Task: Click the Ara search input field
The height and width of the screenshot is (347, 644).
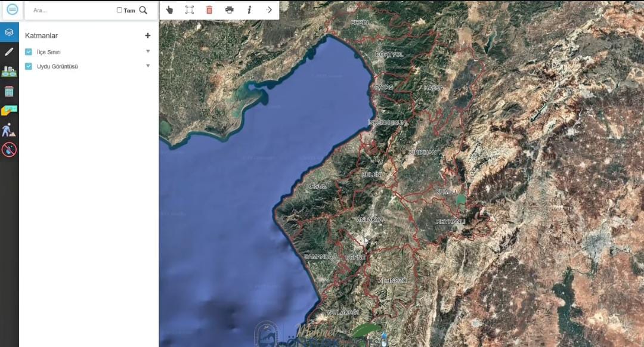Action: click(x=72, y=10)
